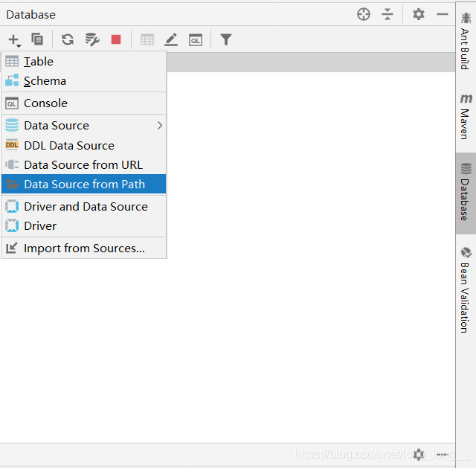Select Table from the New menu
This screenshot has height=468, width=476.
tap(84, 62)
